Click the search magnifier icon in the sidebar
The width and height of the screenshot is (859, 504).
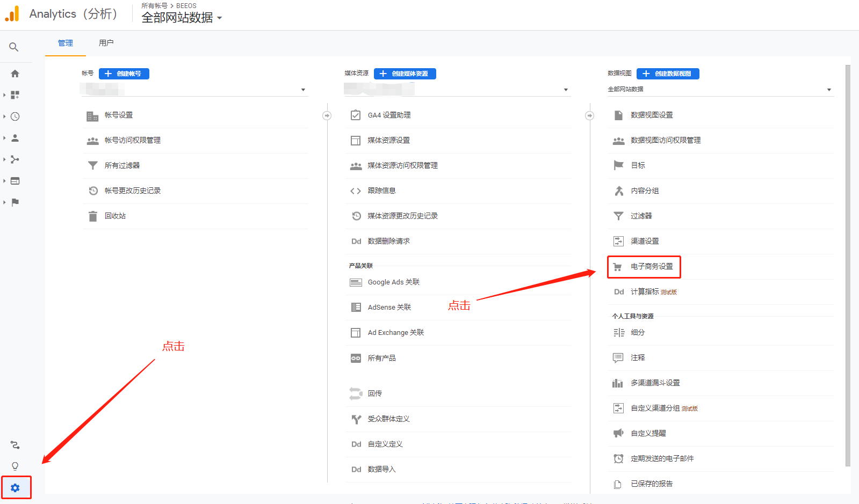click(14, 47)
